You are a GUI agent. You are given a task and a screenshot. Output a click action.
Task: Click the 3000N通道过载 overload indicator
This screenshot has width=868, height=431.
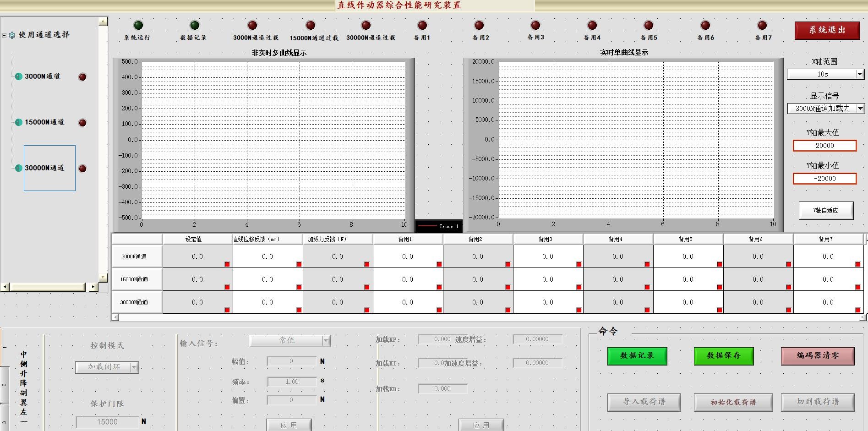pyautogui.click(x=252, y=25)
